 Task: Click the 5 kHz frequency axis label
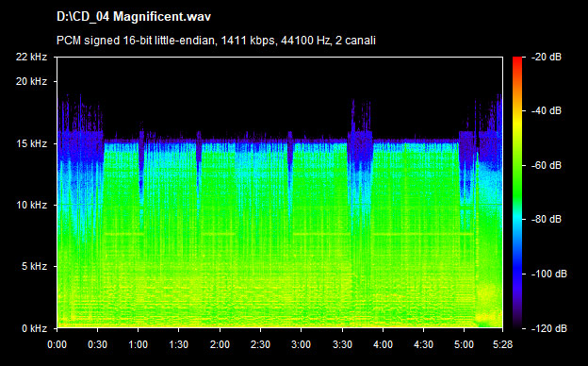pyautogui.click(x=34, y=267)
